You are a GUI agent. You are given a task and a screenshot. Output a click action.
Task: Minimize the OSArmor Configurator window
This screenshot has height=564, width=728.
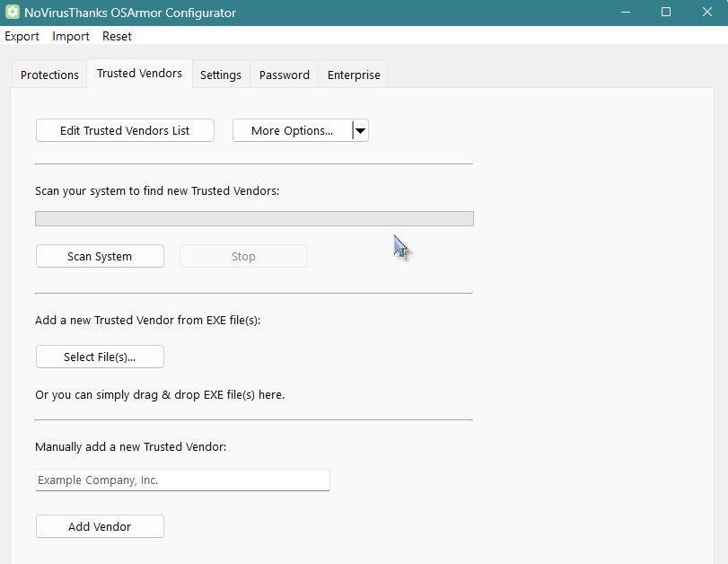point(626,12)
